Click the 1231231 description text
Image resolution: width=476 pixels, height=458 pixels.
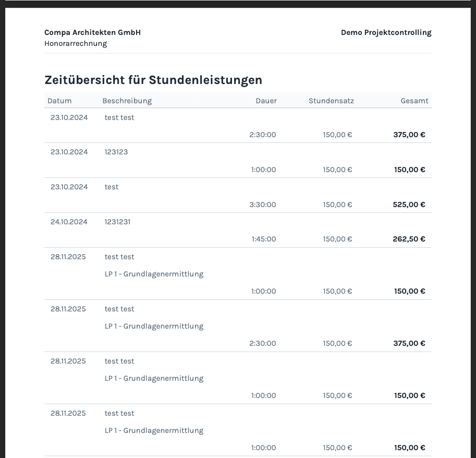[117, 222]
